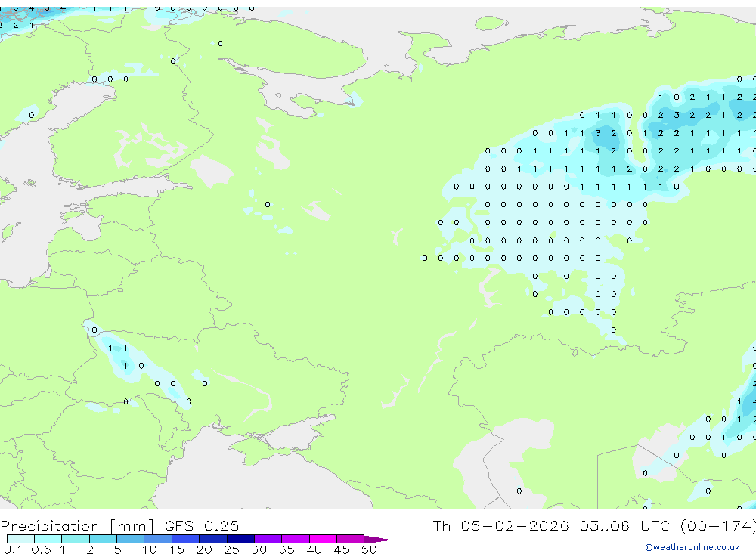Click the legend scale label '50'

[x=370, y=549]
